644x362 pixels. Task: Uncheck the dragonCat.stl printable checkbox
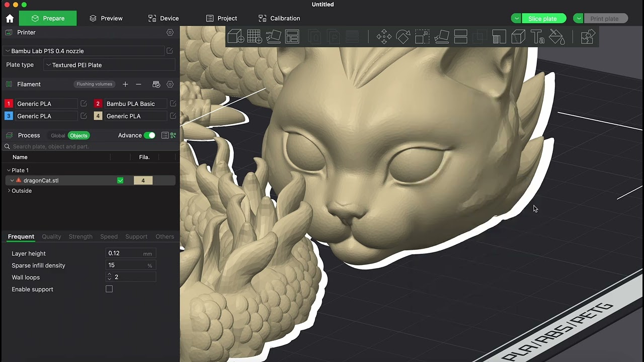(120, 180)
